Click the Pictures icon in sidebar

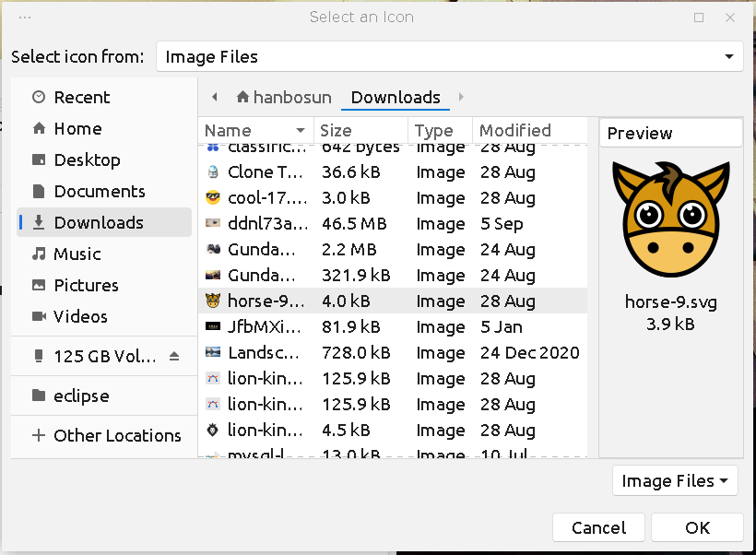point(39,285)
